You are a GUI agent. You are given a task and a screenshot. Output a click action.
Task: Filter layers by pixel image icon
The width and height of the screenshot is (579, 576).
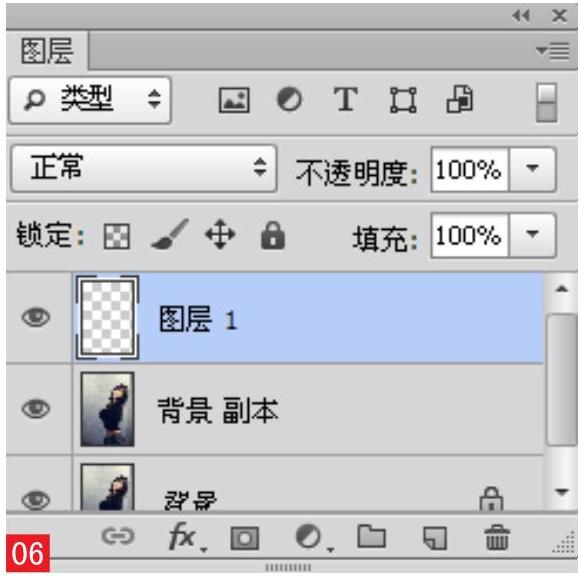[234, 100]
